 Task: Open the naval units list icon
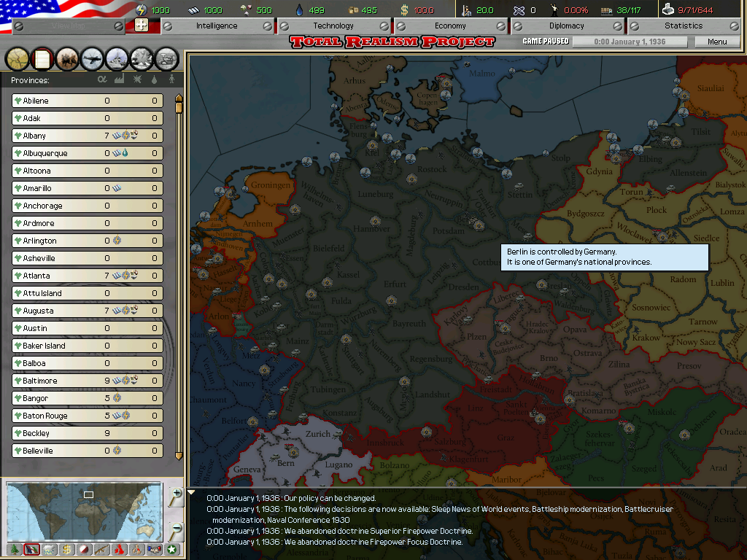pos(117,58)
